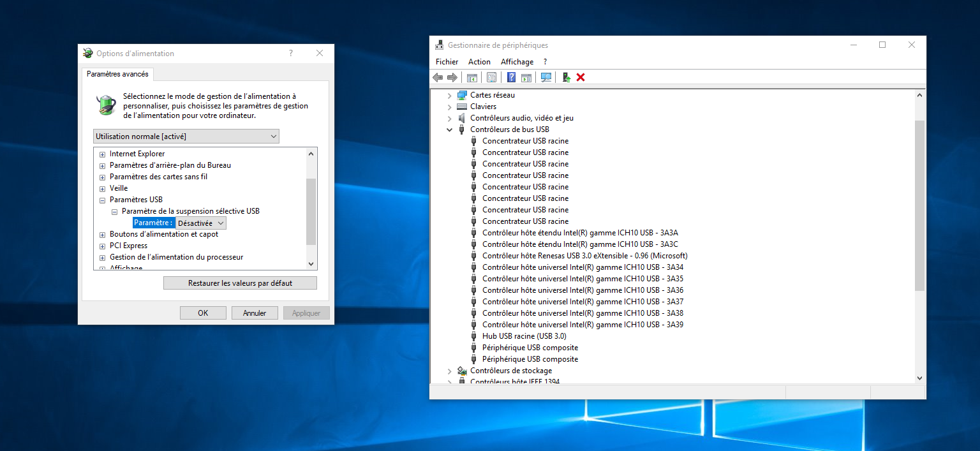Click the Update driver toolbar icon

point(566,77)
